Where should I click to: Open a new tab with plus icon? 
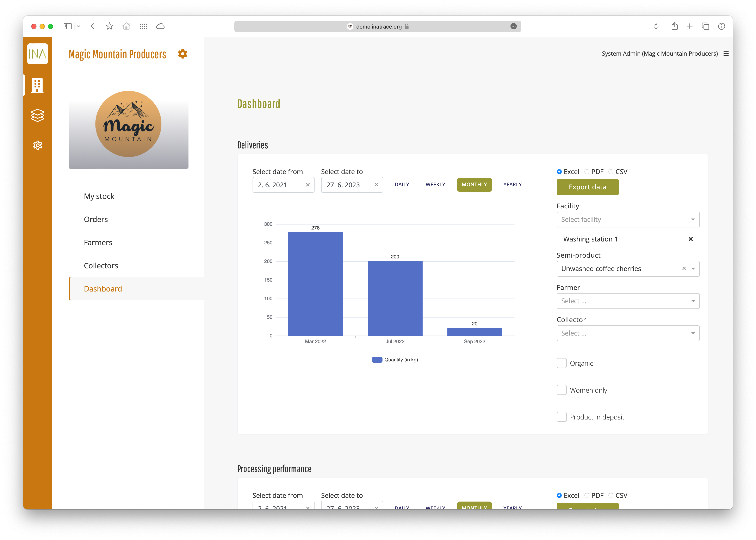pyautogui.click(x=689, y=26)
